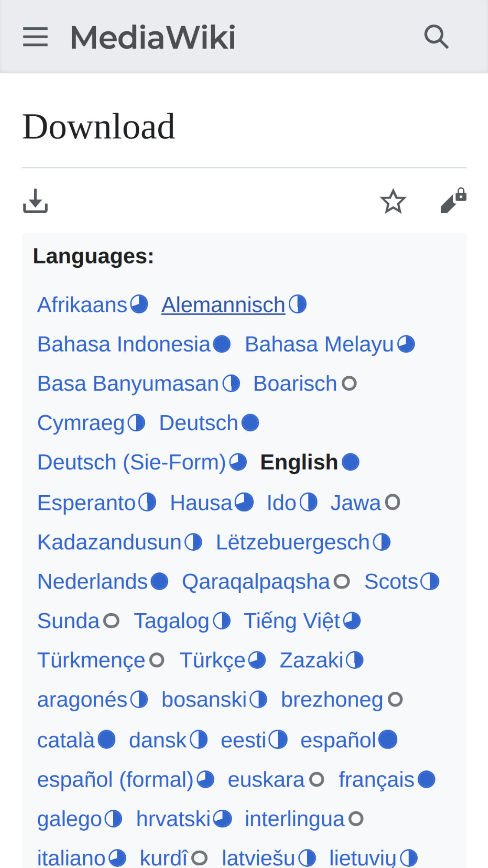Image resolution: width=488 pixels, height=868 pixels.
Task: Open the Türkçe translation
Action: click(213, 661)
